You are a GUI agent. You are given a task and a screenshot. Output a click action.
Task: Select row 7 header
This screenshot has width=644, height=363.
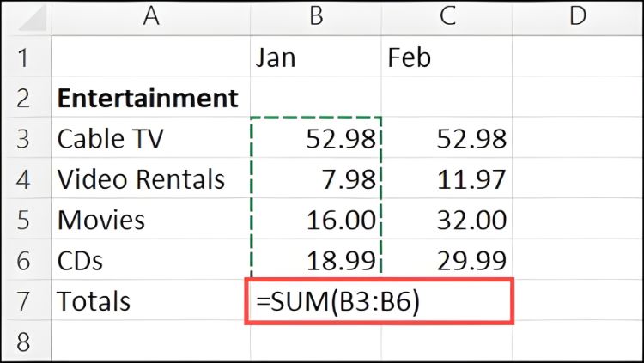point(26,300)
